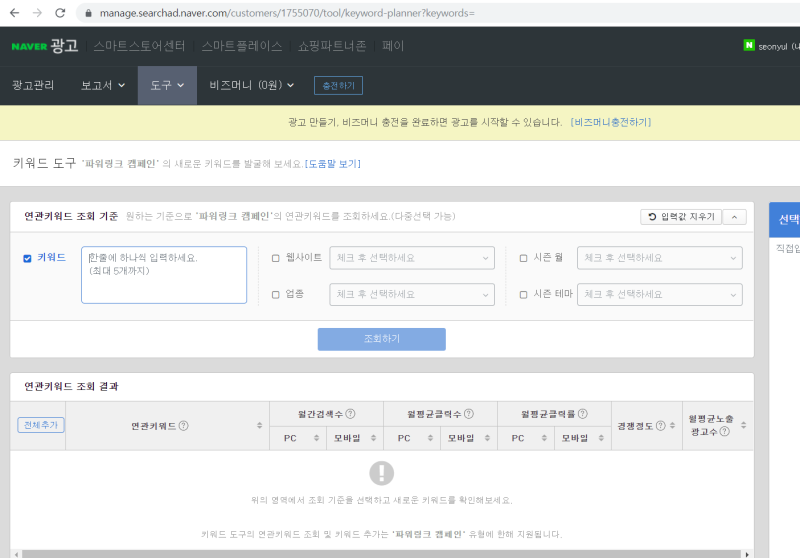Enable the 시즌 월 checkbox
The image size is (800, 558).
pos(523,258)
